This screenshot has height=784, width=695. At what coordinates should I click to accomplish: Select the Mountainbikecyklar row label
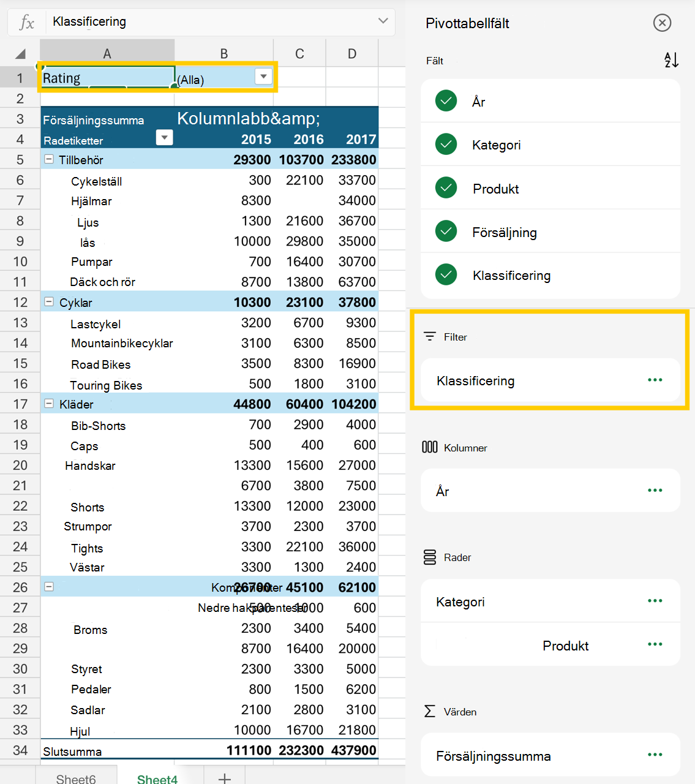click(122, 343)
